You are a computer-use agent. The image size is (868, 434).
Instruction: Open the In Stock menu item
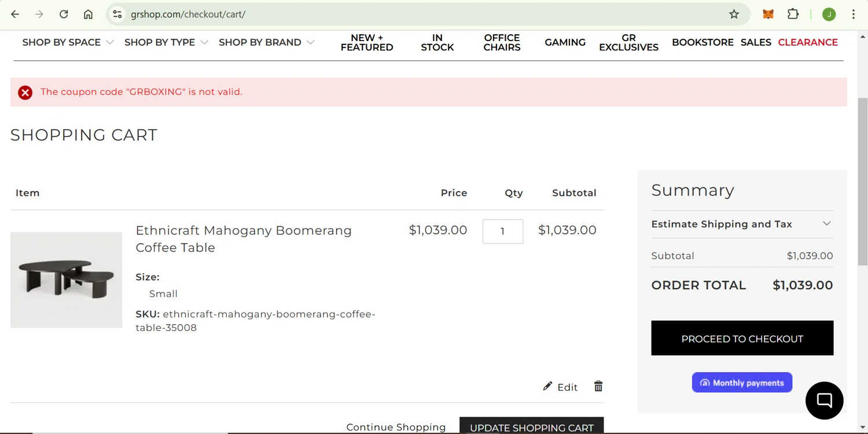coord(437,43)
